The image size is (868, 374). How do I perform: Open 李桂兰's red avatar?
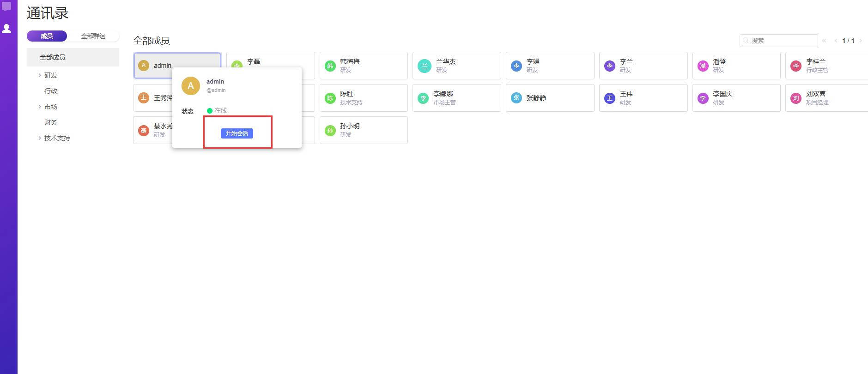click(x=795, y=66)
